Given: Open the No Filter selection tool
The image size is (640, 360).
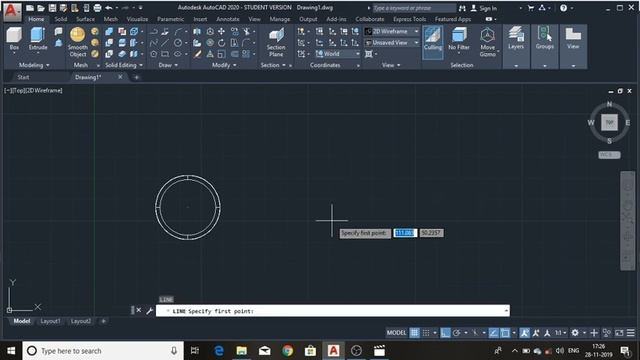Looking at the screenshot, I should pyautogui.click(x=459, y=39).
